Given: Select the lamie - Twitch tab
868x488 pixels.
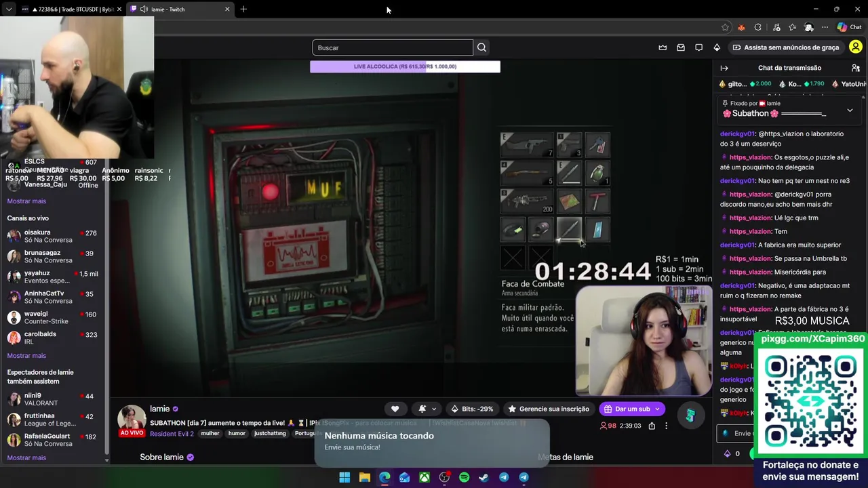Looking at the screenshot, I should [180, 9].
